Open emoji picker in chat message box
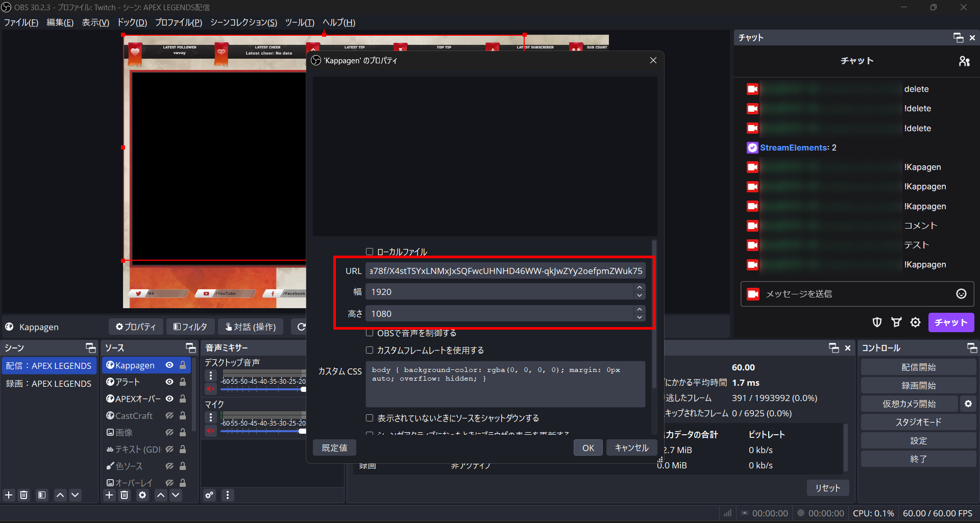980x523 pixels. pyautogui.click(x=961, y=294)
